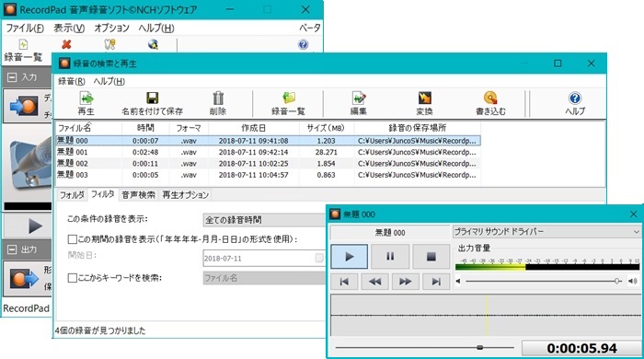
Task: Open the プライマリ サウンド ドライバー dropdown
Action: 546,232
